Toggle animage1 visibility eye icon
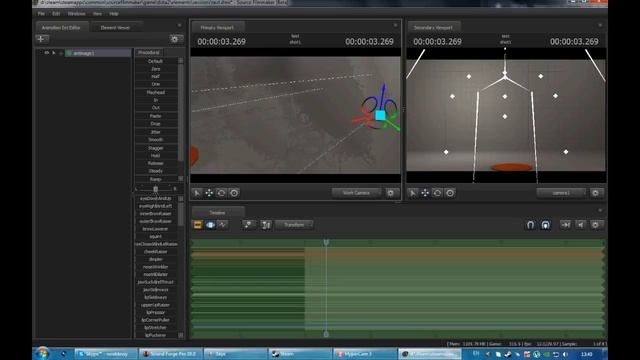640x360 pixels. 47,53
